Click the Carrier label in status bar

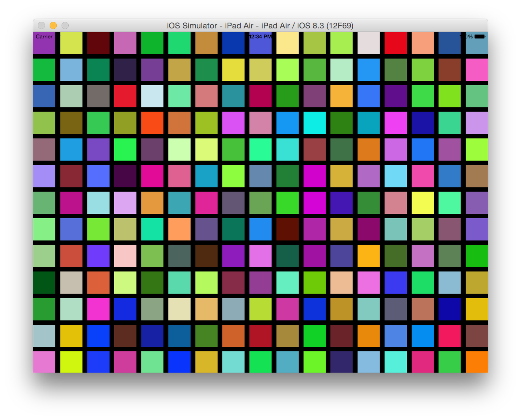[x=44, y=37]
